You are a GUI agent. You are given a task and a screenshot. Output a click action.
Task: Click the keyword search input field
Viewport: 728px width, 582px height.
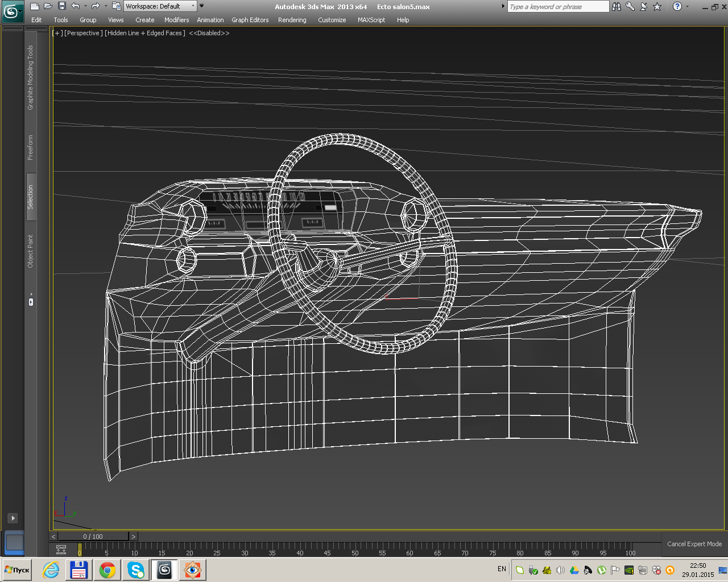557,6
